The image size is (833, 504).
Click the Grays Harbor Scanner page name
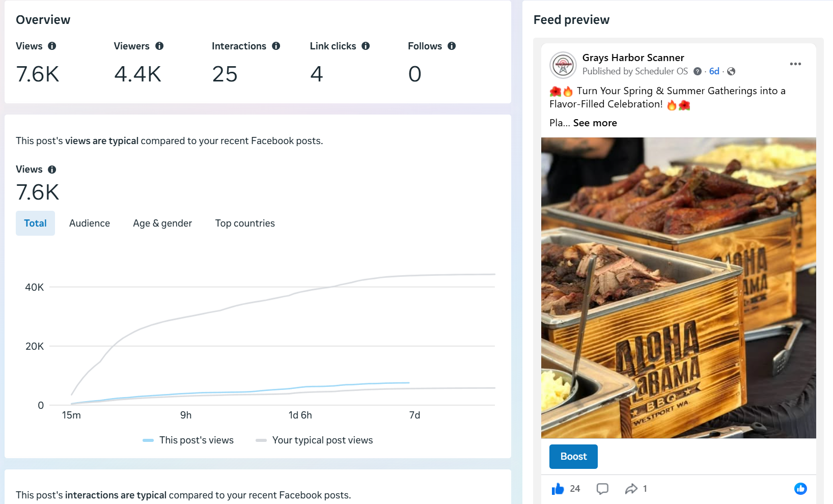click(633, 58)
